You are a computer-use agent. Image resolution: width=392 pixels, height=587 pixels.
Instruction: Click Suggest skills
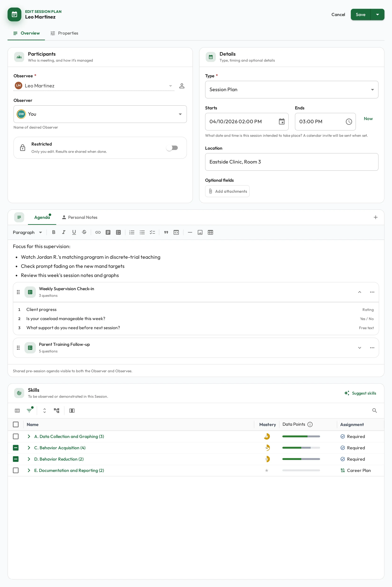point(360,393)
